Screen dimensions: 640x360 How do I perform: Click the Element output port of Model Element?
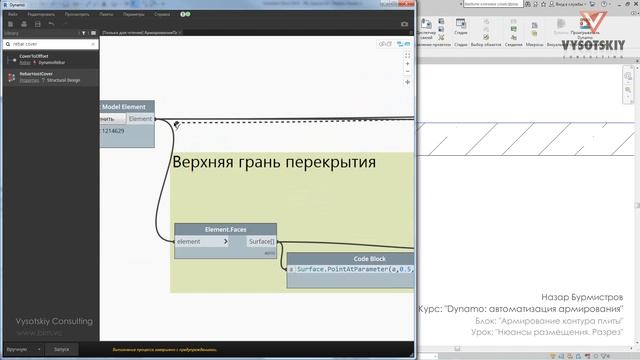coord(140,119)
